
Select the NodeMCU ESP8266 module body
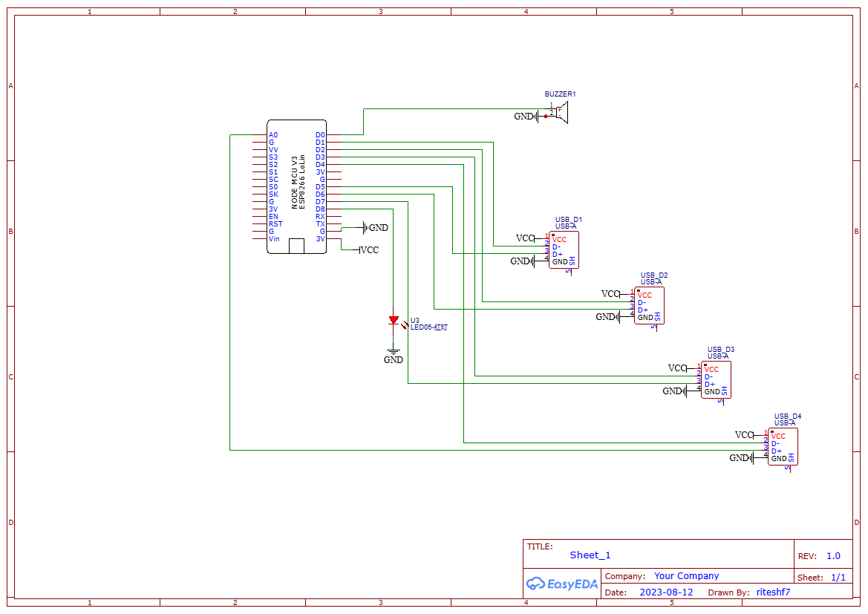point(297,186)
